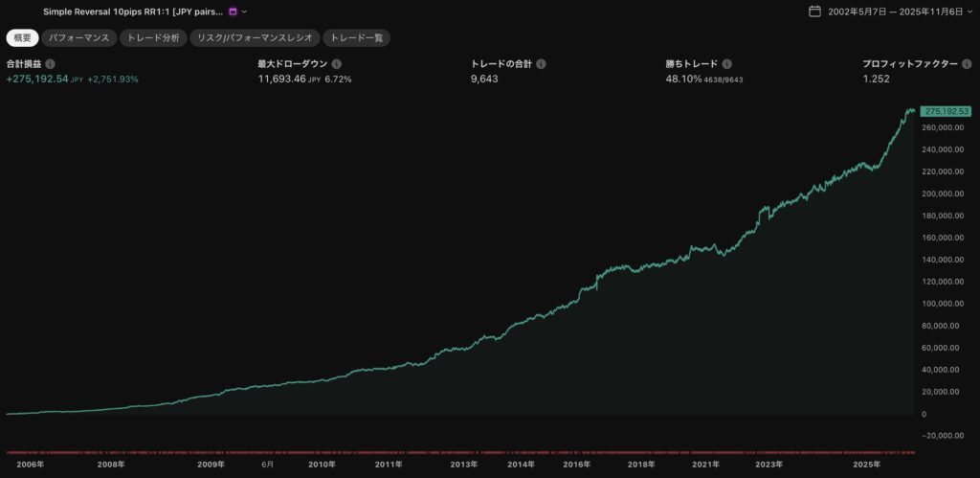Image resolution: width=980 pixels, height=478 pixels.
Task: Click the calendar icon for date range
Action: [x=814, y=11]
